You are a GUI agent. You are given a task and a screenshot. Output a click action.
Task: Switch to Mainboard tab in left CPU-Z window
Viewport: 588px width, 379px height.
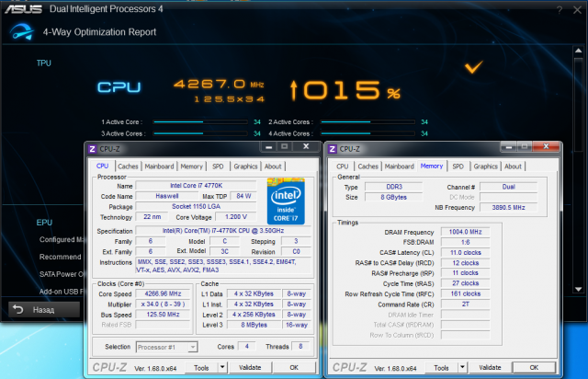(x=159, y=167)
